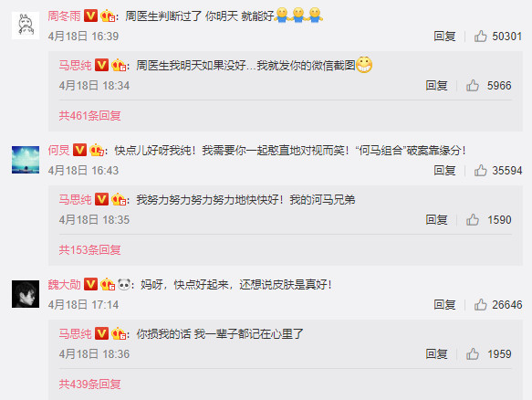Reply to 何炅's comment using 回复
This screenshot has height=400, width=532.
click(444, 170)
